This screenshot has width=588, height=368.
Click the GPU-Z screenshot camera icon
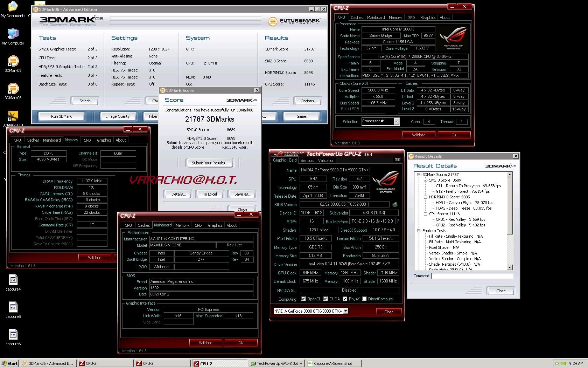coord(397,160)
